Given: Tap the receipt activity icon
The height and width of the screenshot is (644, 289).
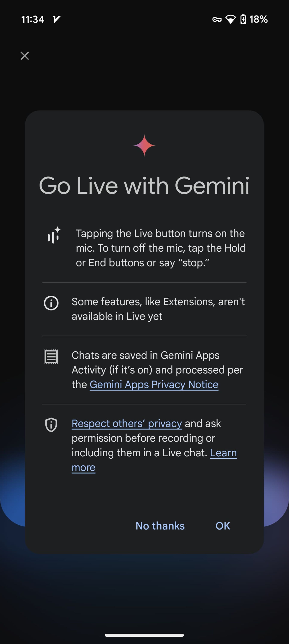Looking at the screenshot, I should [x=51, y=357].
